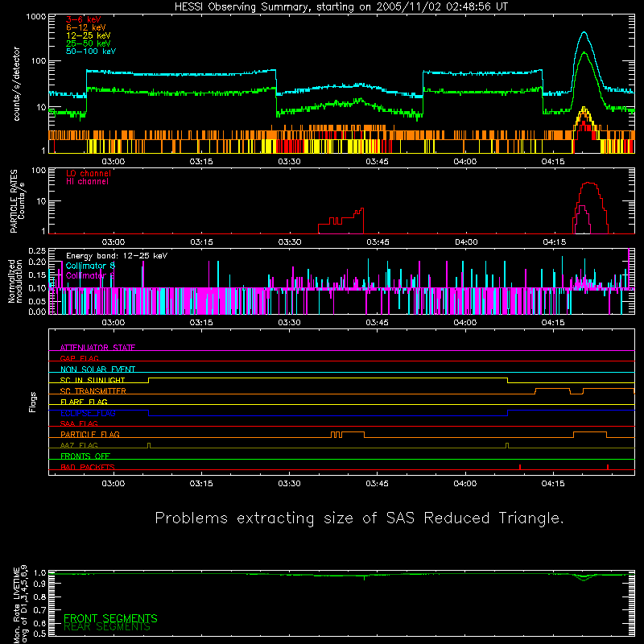Click the cyan Collimator 8 legend label
The width and height of the screenshot is (644, 644).
[x=90, y=266]
